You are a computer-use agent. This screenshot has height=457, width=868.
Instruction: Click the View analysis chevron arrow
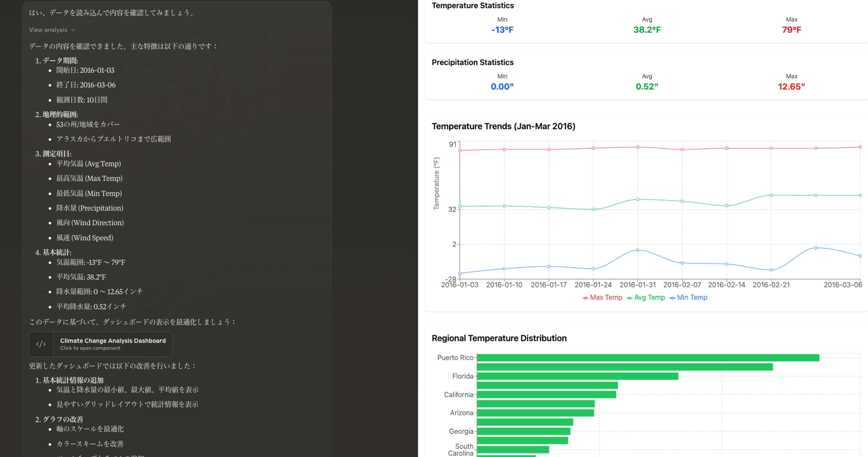(73, 30)
